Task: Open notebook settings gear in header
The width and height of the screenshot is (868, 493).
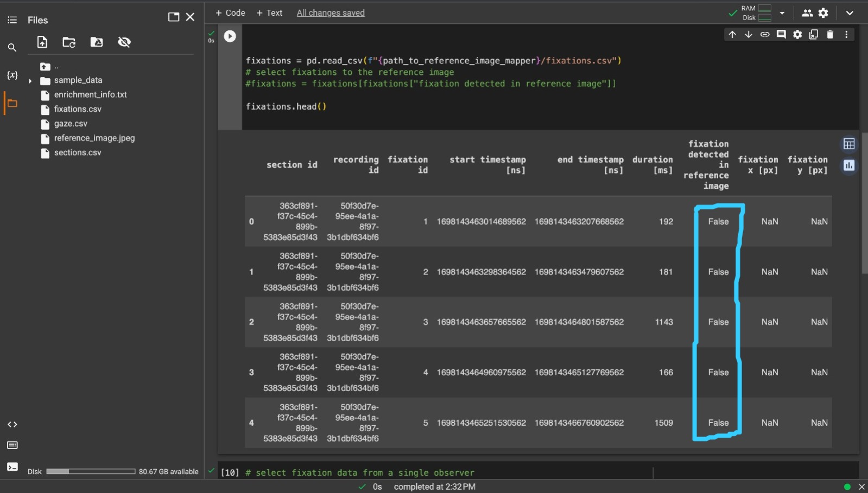Action: click(823, 13)
